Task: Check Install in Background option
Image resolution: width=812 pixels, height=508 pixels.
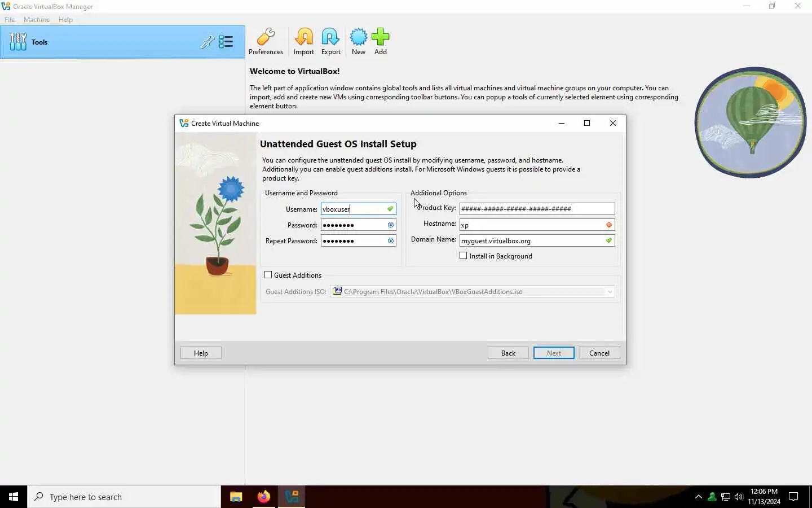Action: pyautogui.click(x=464, y=256)
